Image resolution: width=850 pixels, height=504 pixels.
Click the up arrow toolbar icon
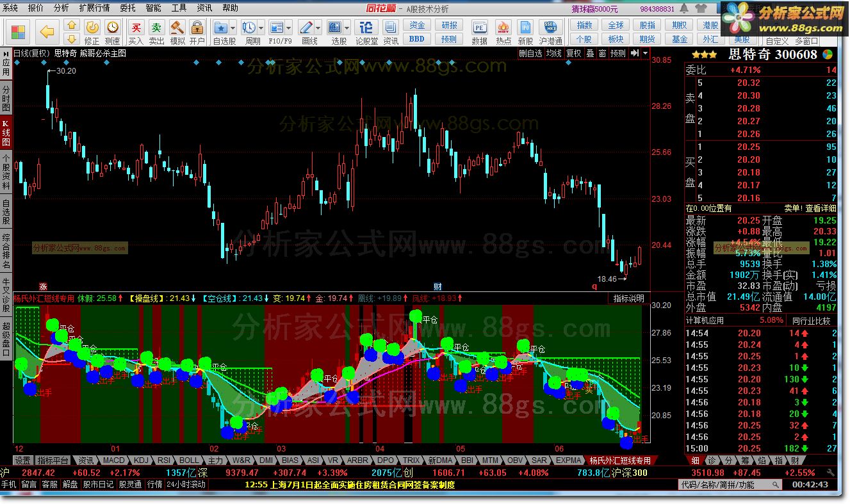(x=72, y=25)
